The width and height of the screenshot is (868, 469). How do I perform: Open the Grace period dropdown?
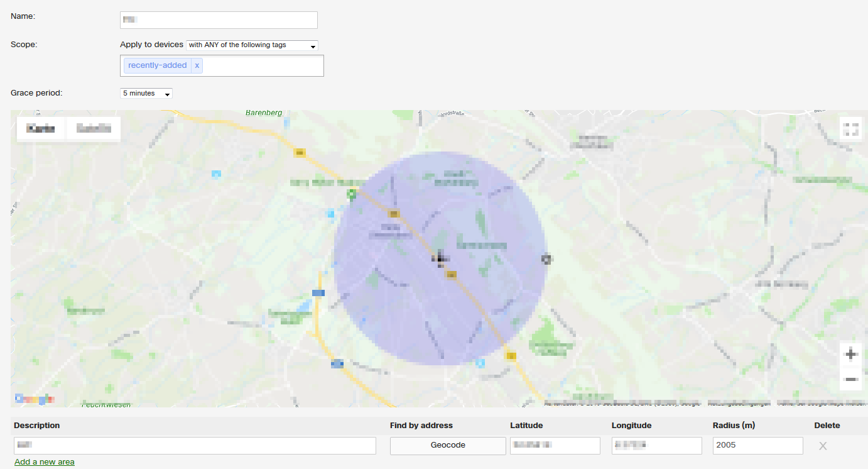[x=146, y=93]
